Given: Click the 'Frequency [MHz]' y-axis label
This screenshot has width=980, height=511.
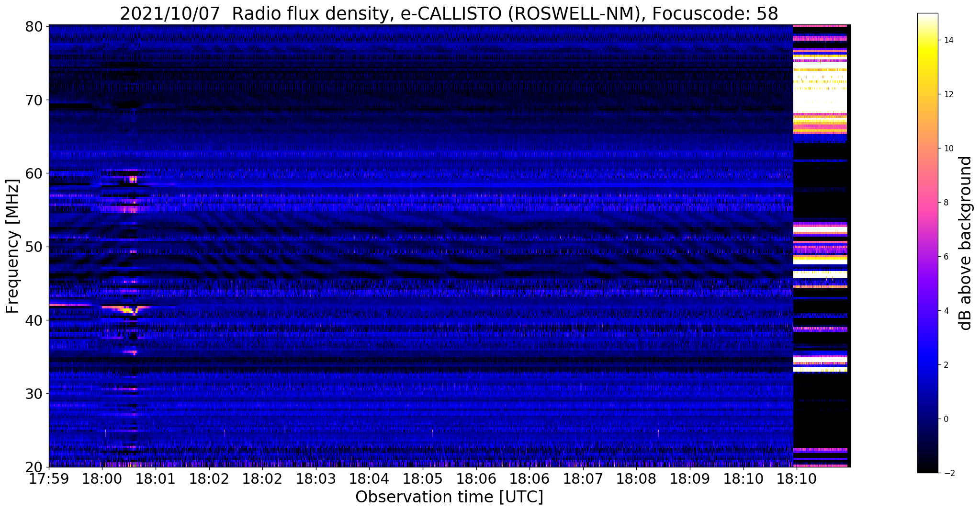Looking at the screenshot, I should click(12, 246).
